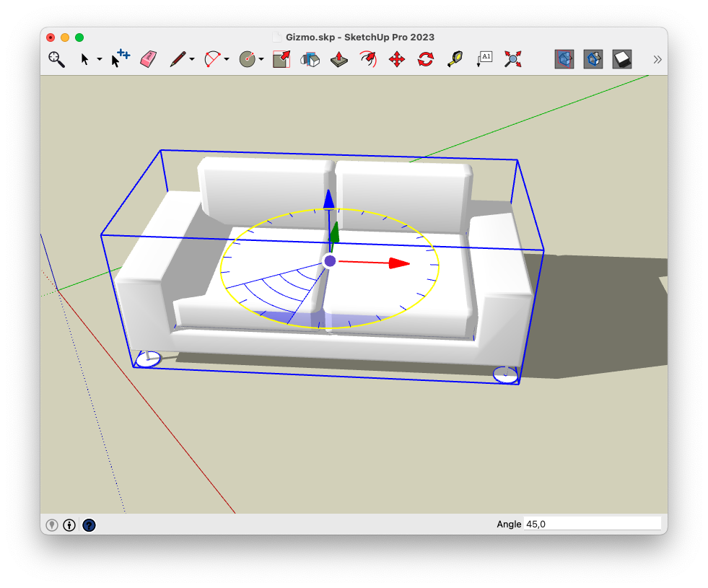Select the Tape Measure tool

(x=455, y=59)
